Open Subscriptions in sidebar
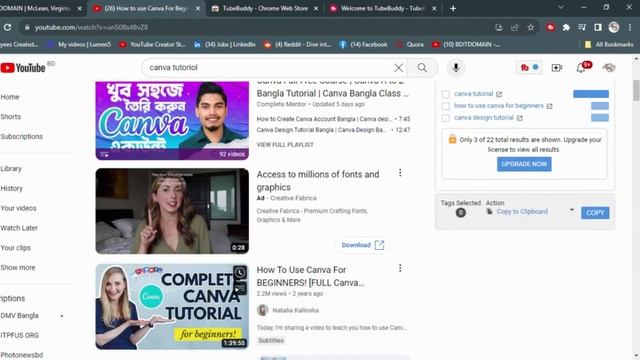The image size is (640, 360). pos(22,136)
